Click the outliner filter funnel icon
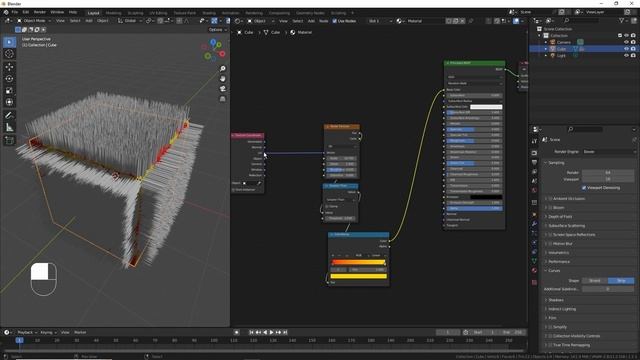The height and width of the screenshot is (360, 640). [622, 20]
